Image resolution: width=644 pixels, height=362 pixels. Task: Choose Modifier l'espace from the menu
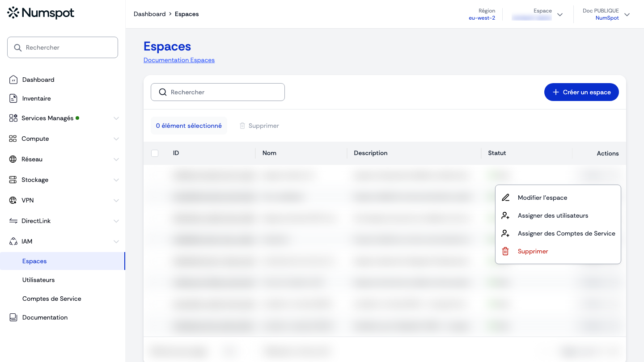coord(558,198)
